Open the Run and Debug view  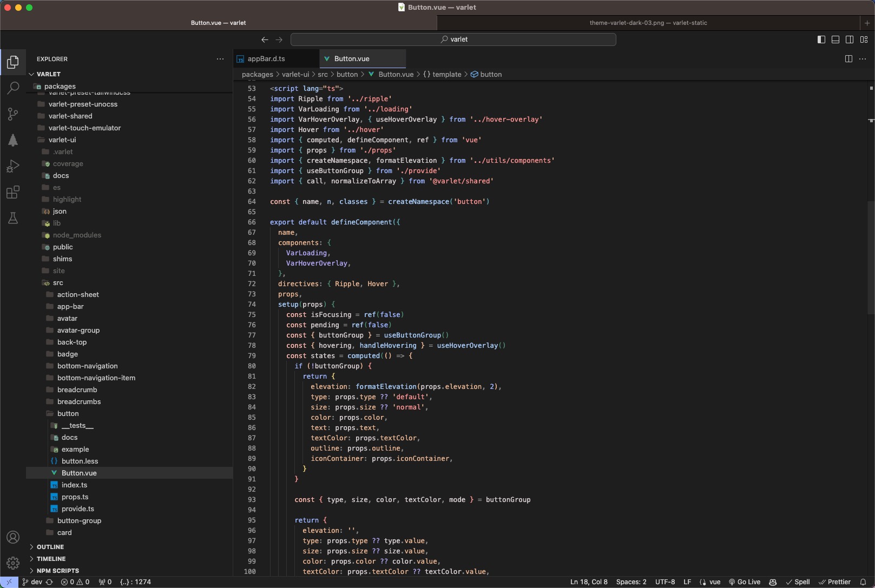13,166
